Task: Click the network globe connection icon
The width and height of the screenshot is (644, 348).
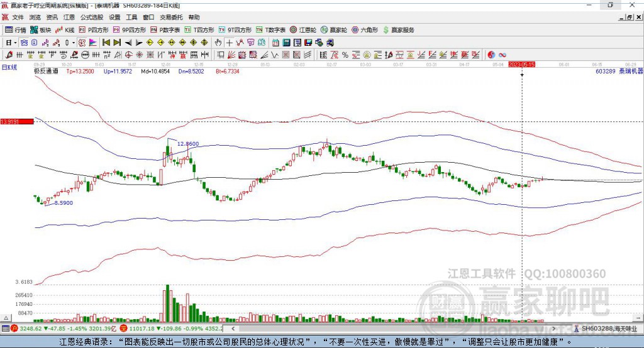Action: coord(319,43)
